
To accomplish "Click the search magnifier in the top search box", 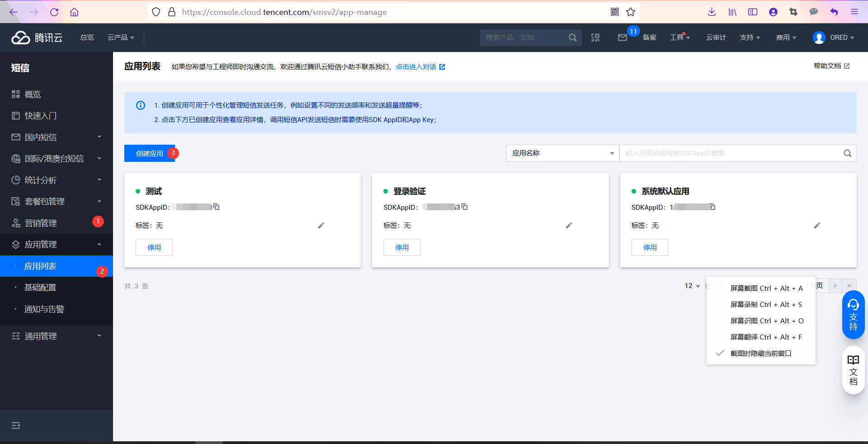I will tap(572, 38).
